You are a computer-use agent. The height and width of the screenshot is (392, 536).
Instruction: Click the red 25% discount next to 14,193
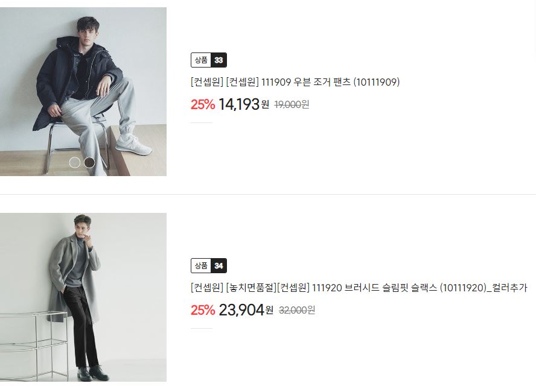[x=203, y=104]
